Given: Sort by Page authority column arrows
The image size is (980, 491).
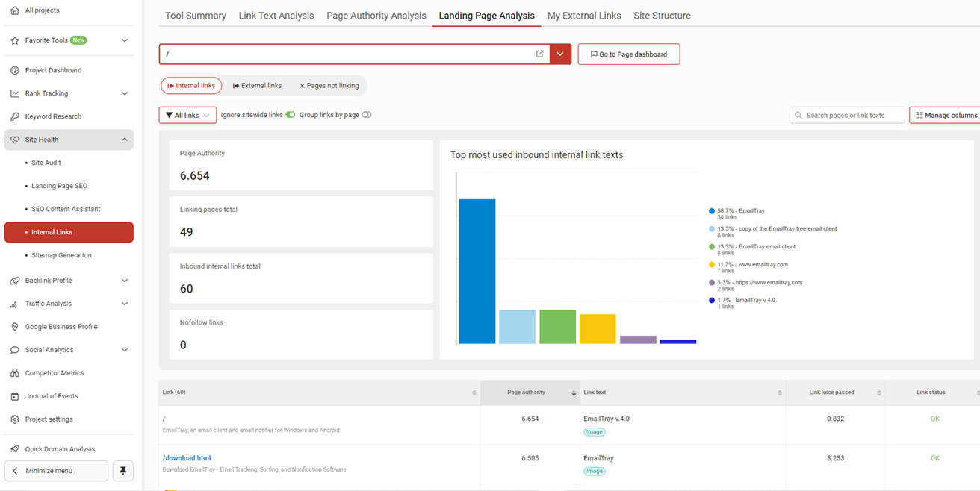Looking at the screenshot, I should pyautogui.click(x=574, y=393).
